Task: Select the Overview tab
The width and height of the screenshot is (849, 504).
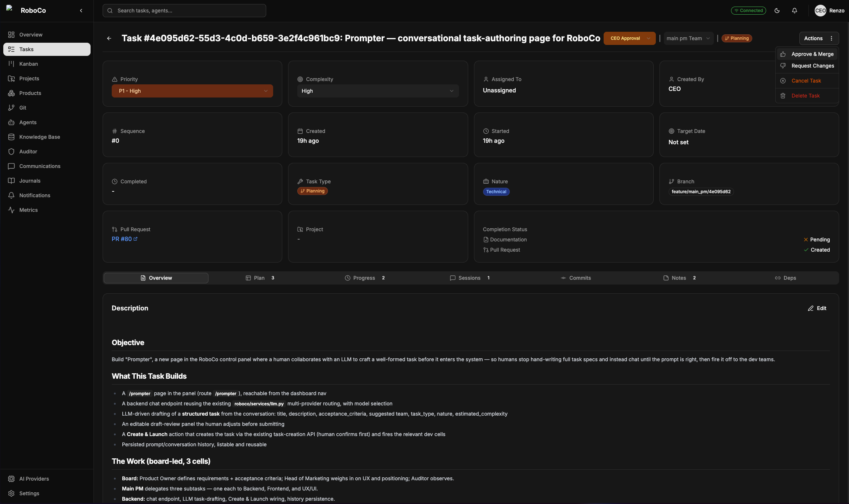Action: [156, 278]
